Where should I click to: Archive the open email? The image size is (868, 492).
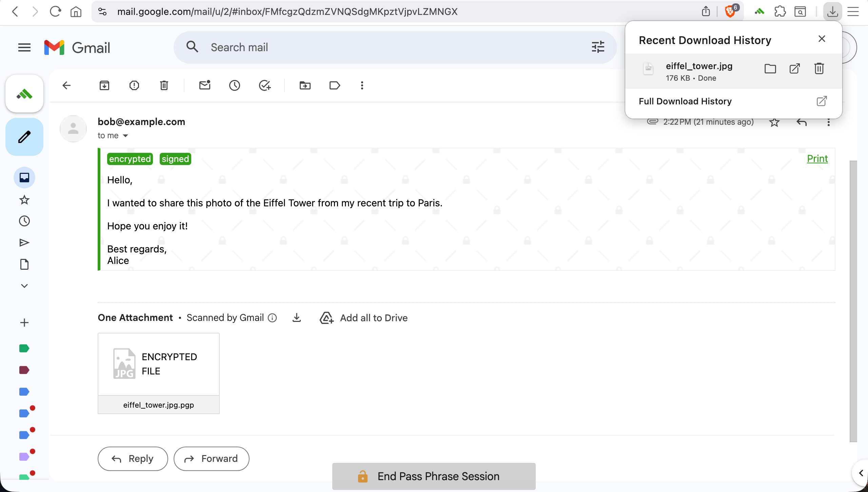[105, 85]
